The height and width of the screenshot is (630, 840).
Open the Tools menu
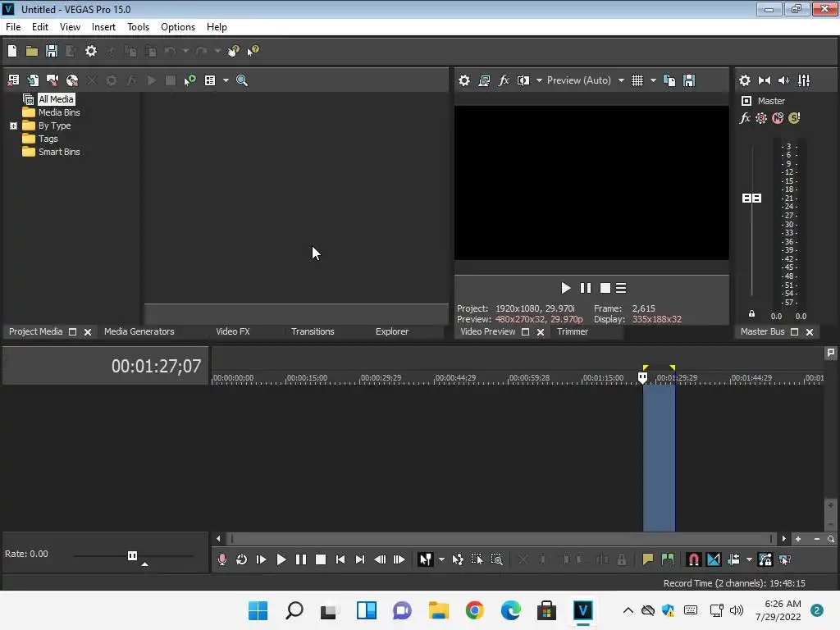[x=138, y=27]
